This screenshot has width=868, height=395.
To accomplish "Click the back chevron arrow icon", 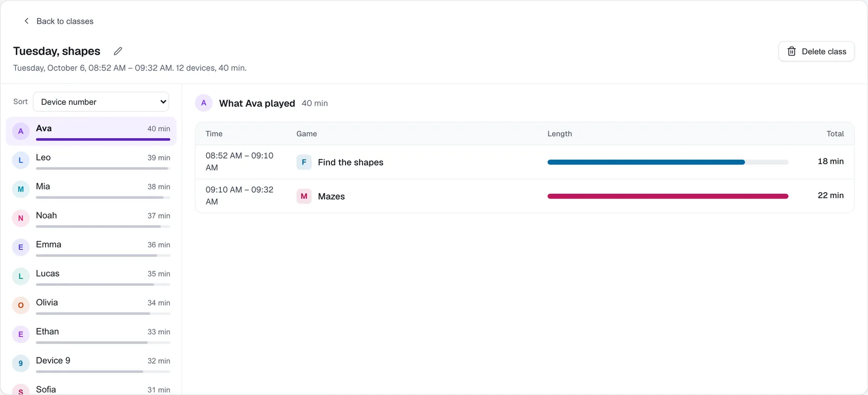I will pyautogui.click(x=26, y=21).
